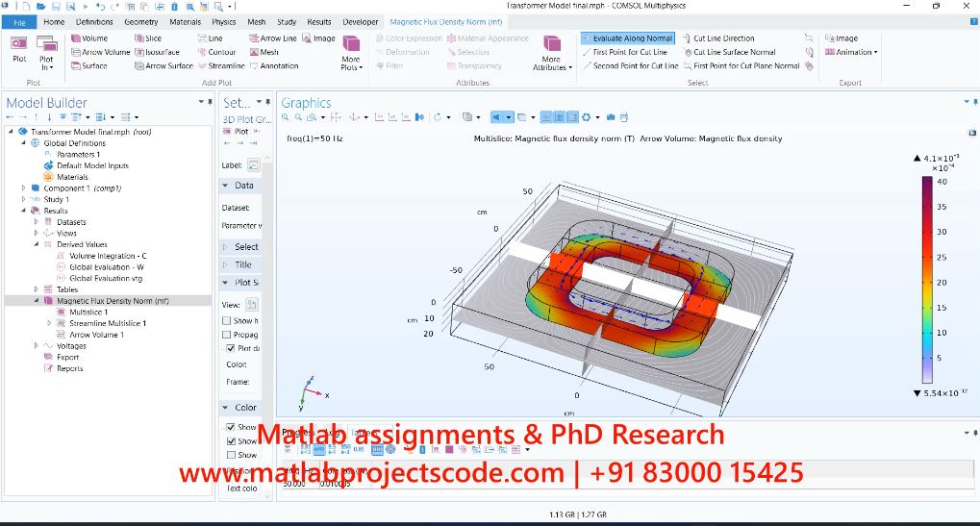The width and height of the screenshot is (980, 526).
Task: Select Cut Line Surface Normal tool
Action: 729,52
